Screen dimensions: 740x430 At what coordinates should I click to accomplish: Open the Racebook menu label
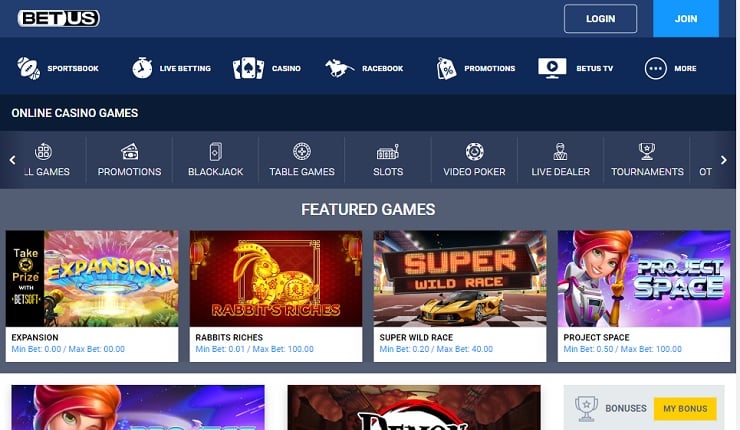tap(382, 68)
